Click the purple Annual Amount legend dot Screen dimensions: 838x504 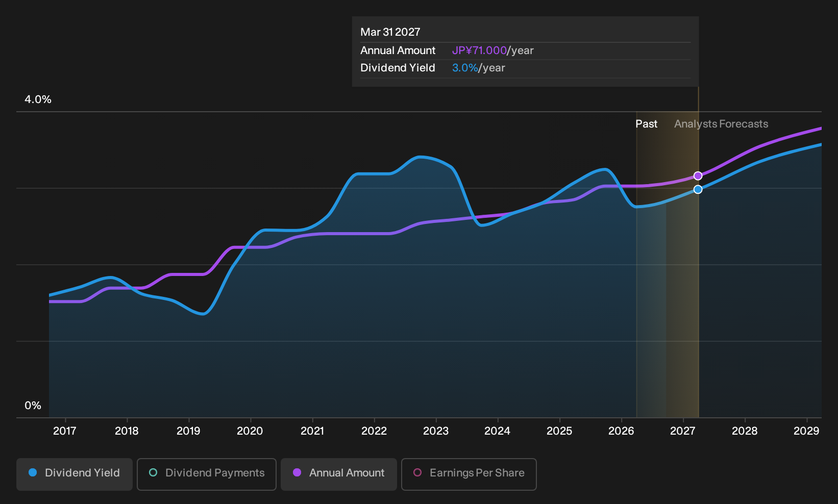[297, 472]
